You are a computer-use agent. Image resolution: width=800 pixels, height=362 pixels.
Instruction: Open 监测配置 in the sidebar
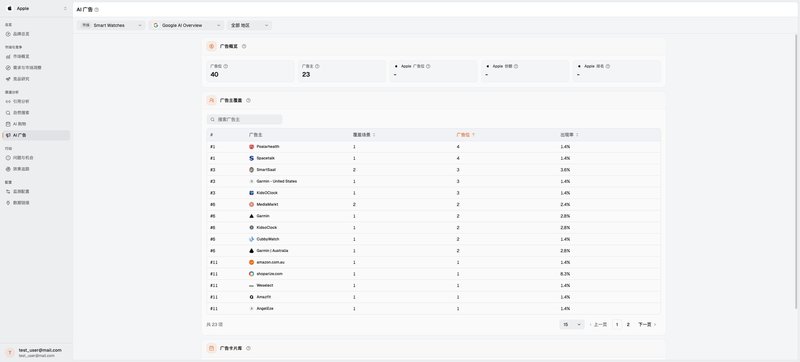[x=36, y=192]
